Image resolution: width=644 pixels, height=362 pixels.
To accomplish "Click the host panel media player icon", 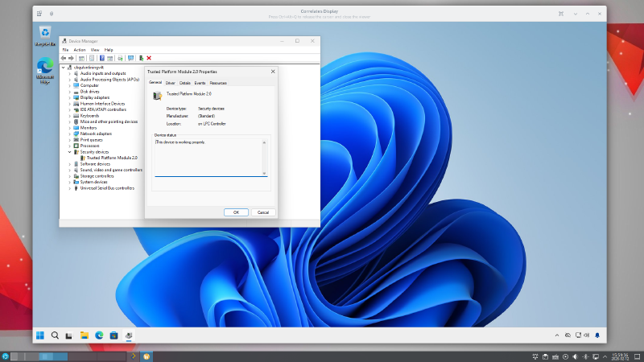I will click(566, 356).
